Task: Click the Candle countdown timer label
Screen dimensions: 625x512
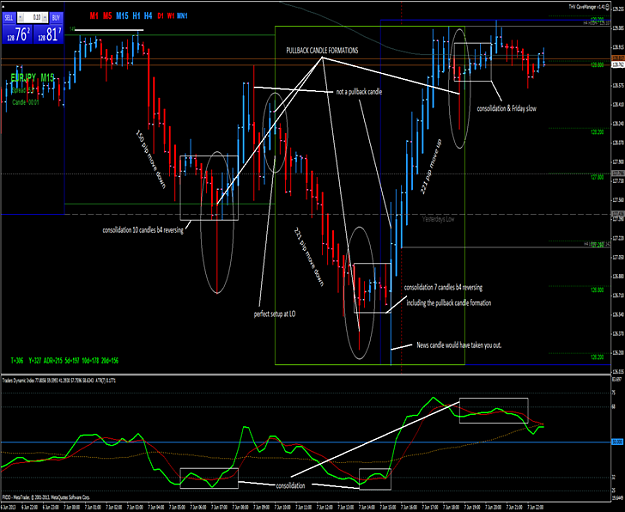Action: 26,102
